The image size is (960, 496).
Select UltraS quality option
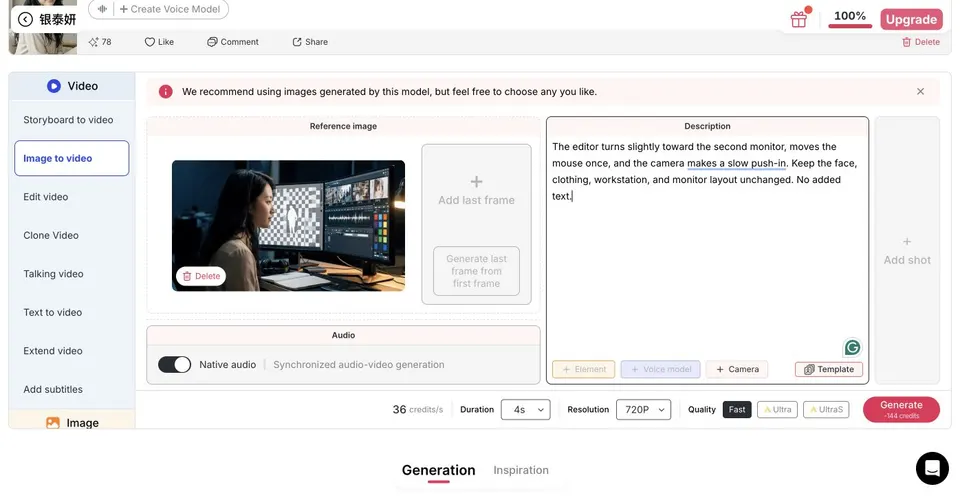tap(826, 410)
